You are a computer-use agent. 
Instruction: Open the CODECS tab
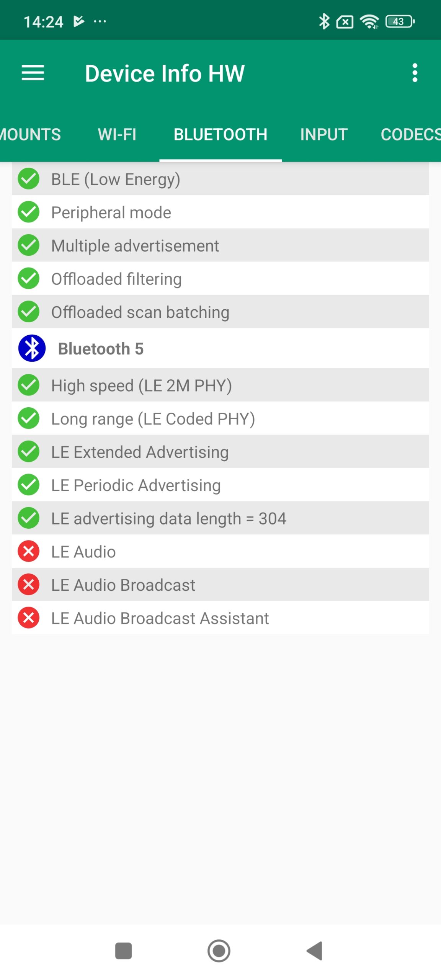pyautogui.click(x=410, y=134)
